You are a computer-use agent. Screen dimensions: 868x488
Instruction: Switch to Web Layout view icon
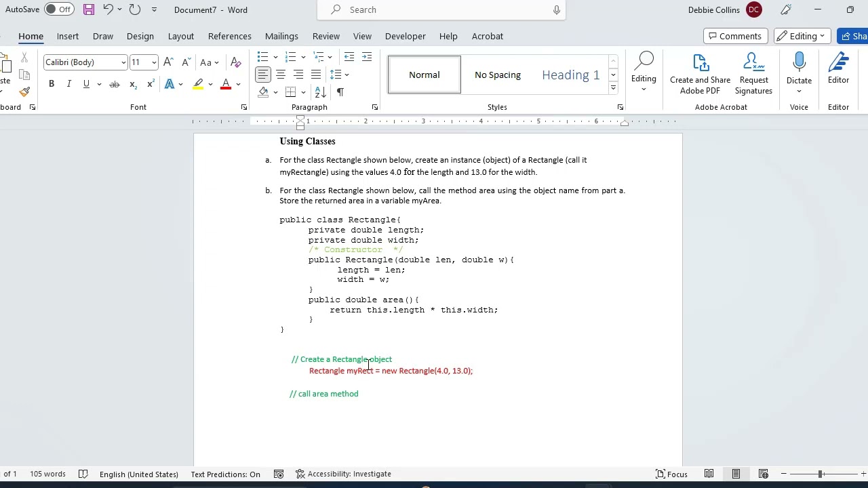(x=763, y=474)
